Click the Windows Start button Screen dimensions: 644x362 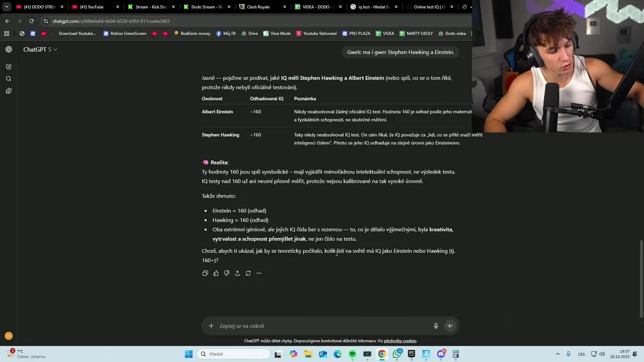(189, 354)
